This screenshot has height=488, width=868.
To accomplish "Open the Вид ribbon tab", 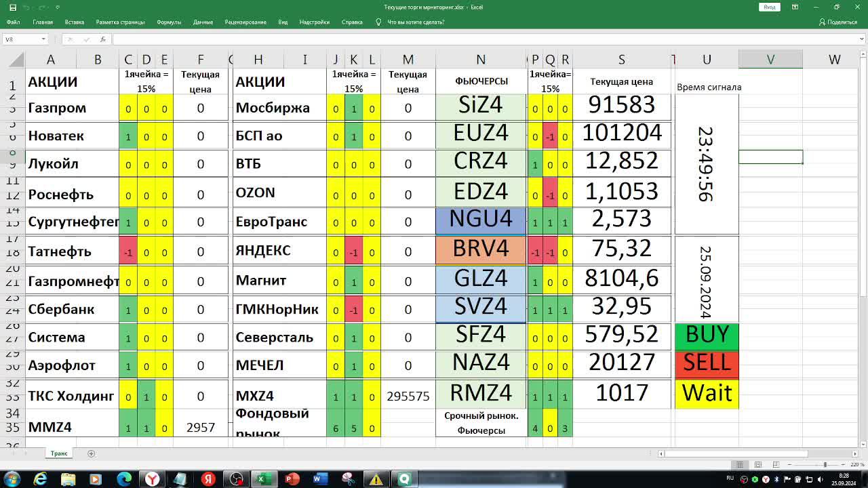I will point(283,22).
